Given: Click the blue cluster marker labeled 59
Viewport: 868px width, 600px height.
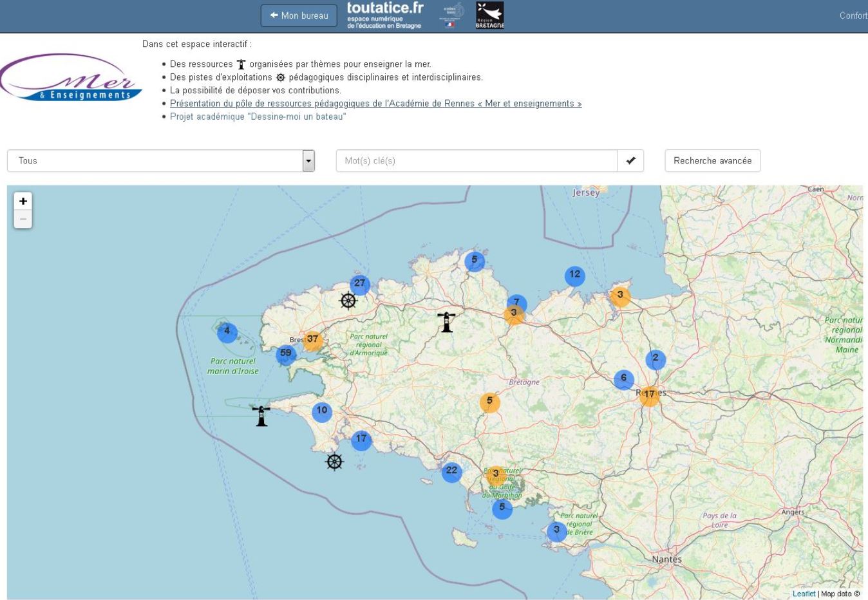Looking at the screenshot, I should pyautogui.click(x=286, y=353).
